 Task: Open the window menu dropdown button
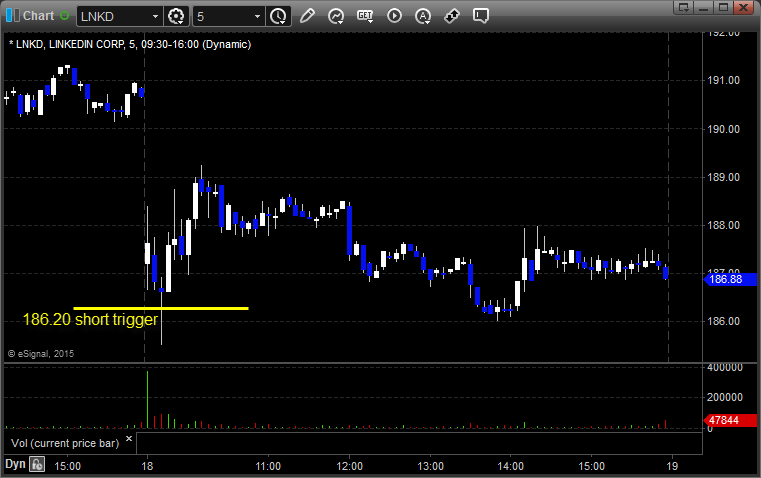[684, 7]
